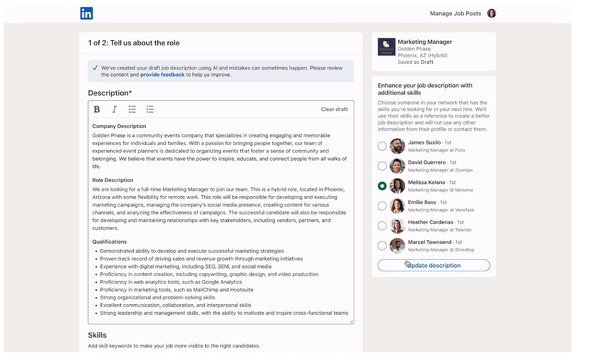Click the Update description button
The image size is (590, 361).
pyautogui.click(x=434, y=265)
